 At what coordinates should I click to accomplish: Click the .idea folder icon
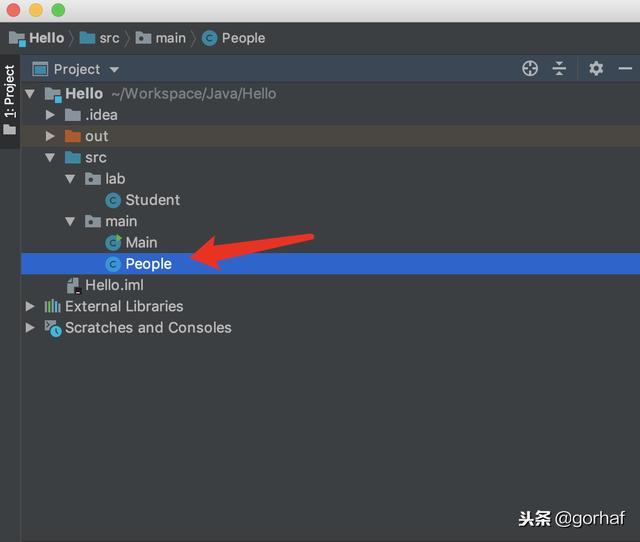pos(73,115)
